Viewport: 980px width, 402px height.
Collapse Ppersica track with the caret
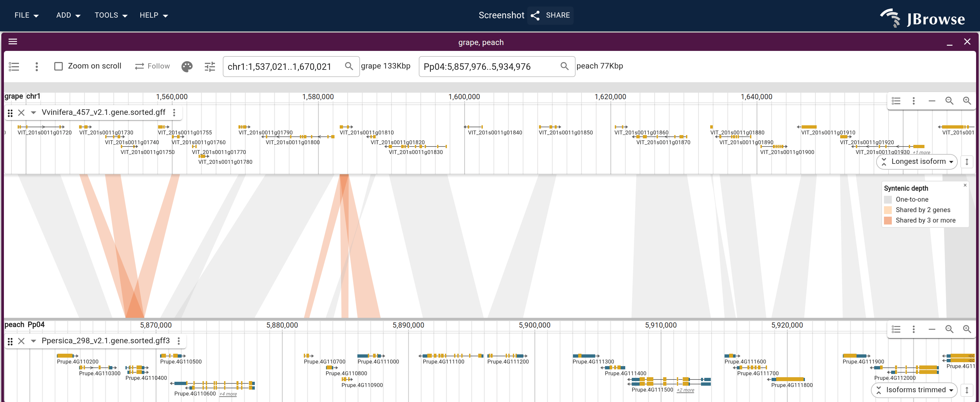(33, 341)
